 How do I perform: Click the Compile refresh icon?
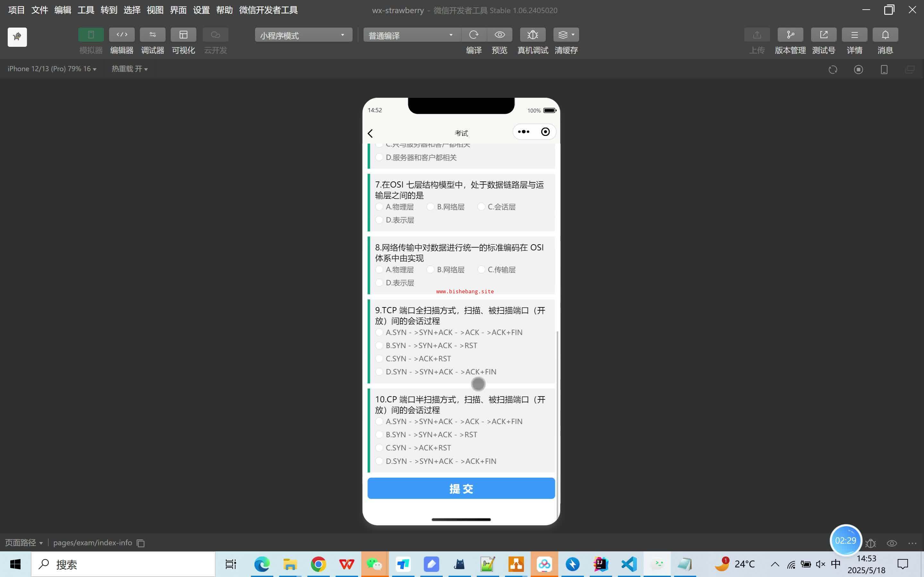point(474,35)
